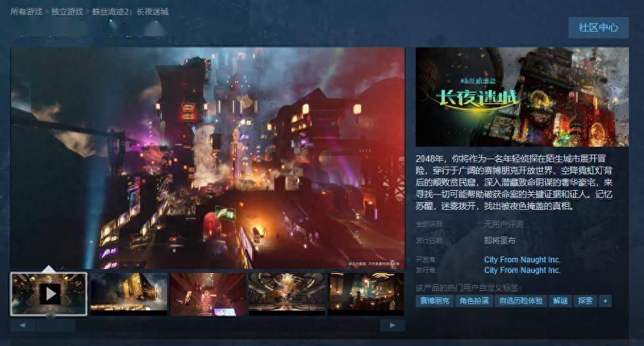The image size is (644, 346).
Task: Select the 探索 tag
Action: [x=585, y=301]
